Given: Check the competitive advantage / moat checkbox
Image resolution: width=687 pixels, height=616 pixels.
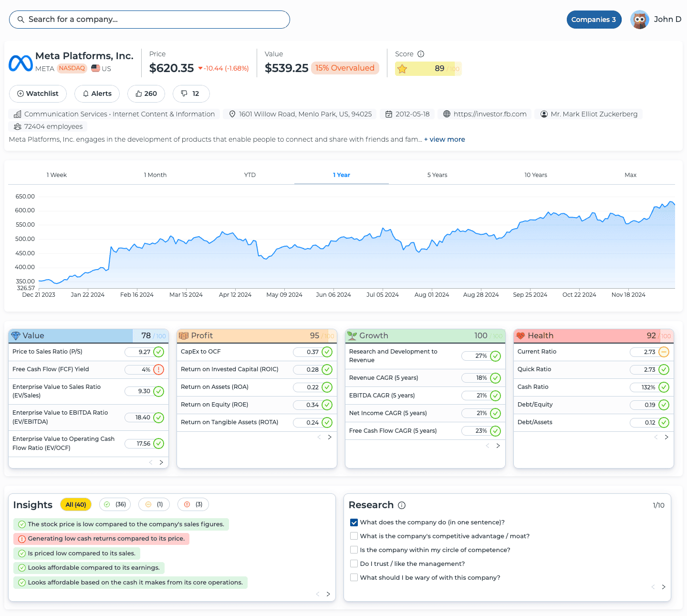Looking at the screenshot, I should 354,536.
